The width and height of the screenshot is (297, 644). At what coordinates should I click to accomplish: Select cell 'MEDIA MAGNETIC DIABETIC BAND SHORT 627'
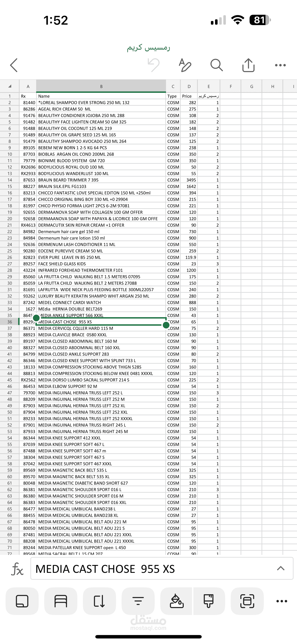click(101, 483)
